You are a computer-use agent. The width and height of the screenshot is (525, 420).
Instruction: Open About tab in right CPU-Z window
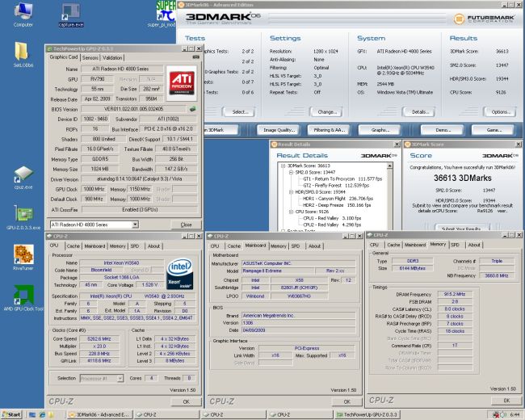(x=474, y=245)
